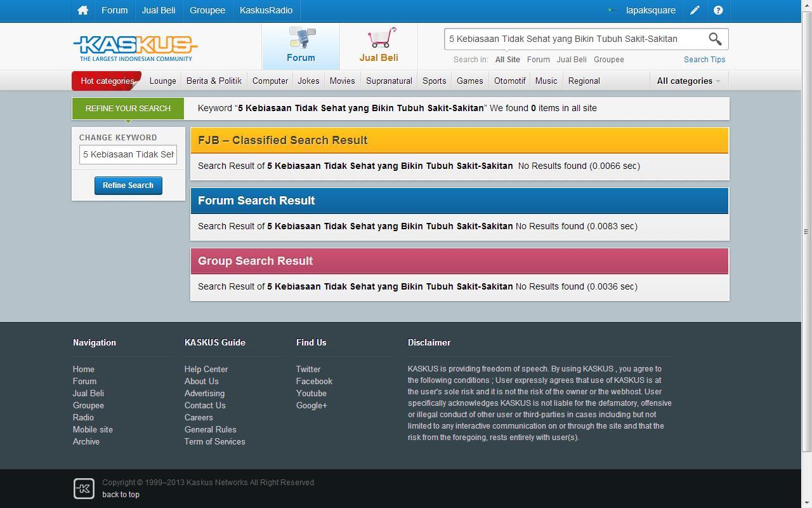Open Archive footer link
The height and width of the screenshot is (508, 812).
pyautogui.click(x=86, y=441)
